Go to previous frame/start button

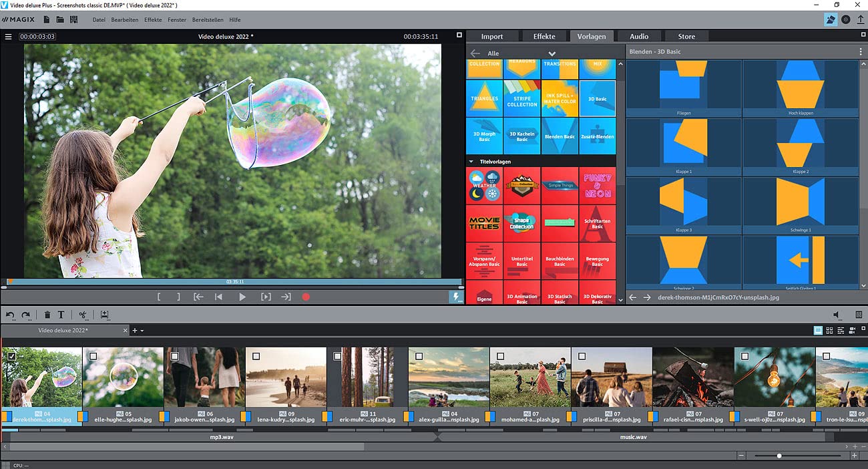[x=218, y=297]
